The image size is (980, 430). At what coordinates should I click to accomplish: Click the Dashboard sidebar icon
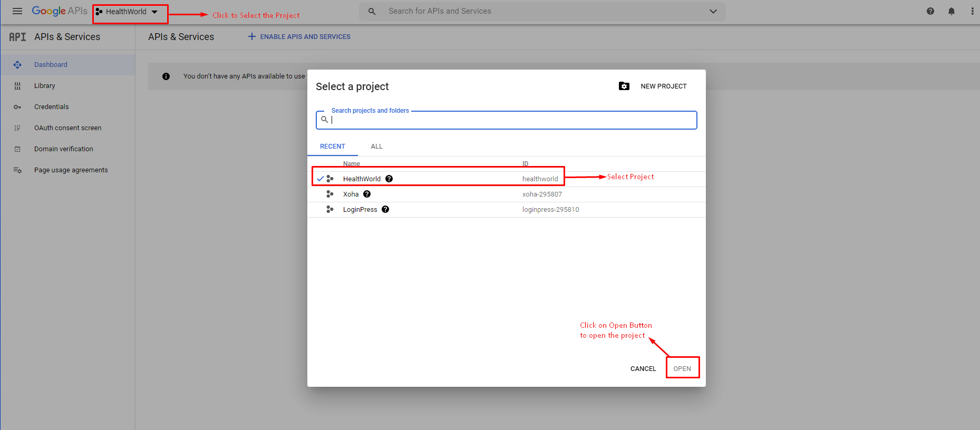17,65
